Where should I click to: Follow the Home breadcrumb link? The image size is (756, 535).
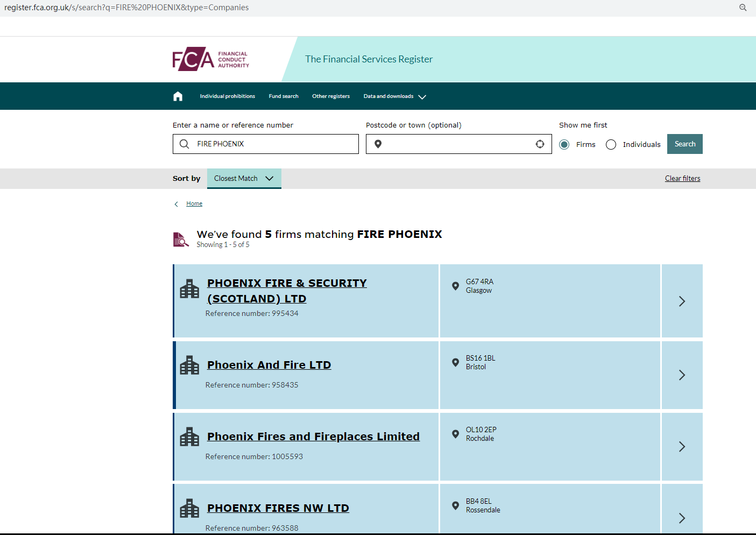[194, 204]
